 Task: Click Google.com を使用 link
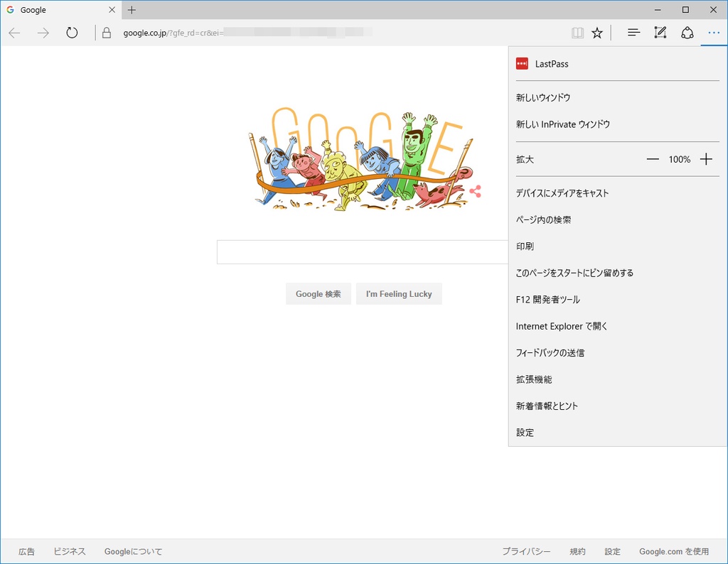674,551
